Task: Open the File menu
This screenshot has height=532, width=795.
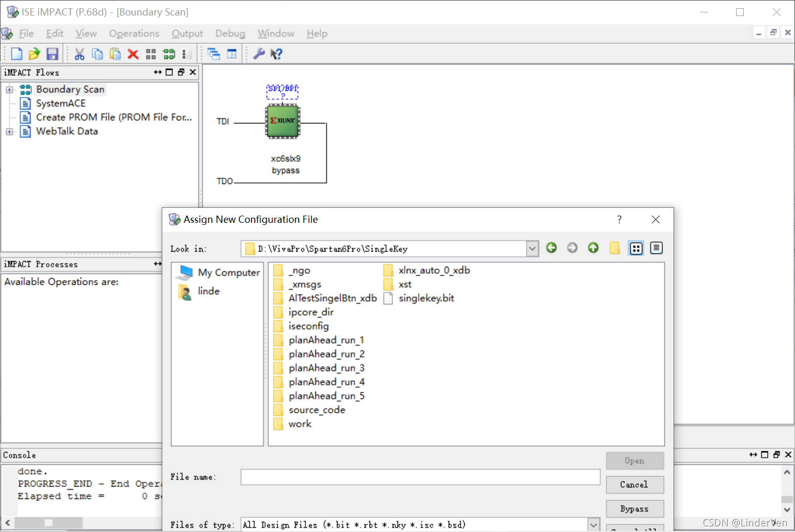Action: (26, 34)
